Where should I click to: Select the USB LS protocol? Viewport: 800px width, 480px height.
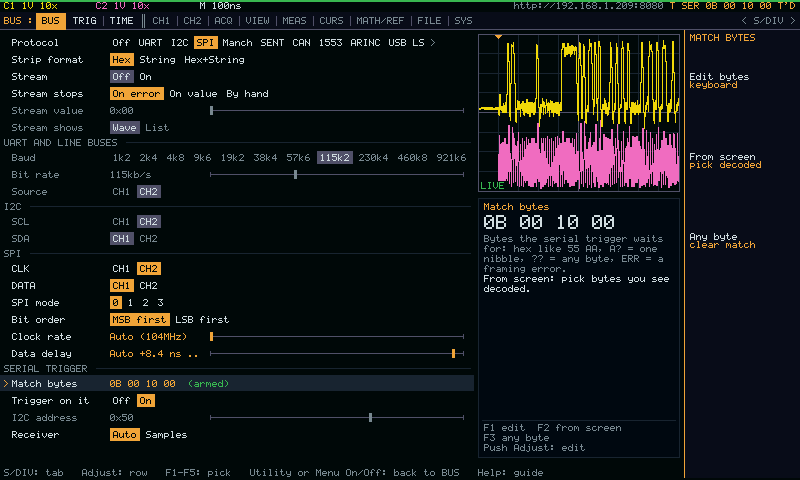406,43
